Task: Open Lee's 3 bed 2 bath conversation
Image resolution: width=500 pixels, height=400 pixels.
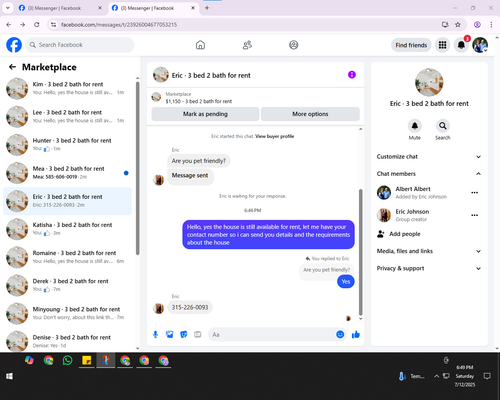Action: pyautogui.click(x=67, y=117)
